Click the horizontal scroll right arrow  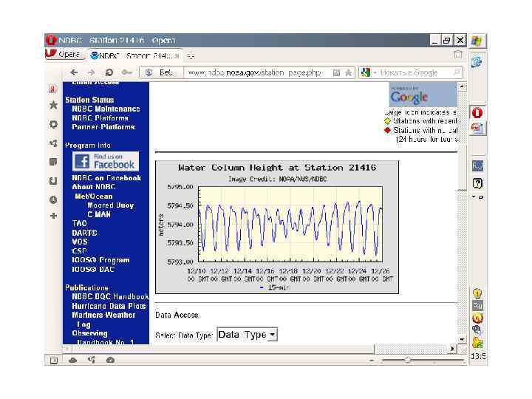click(453, 349)
